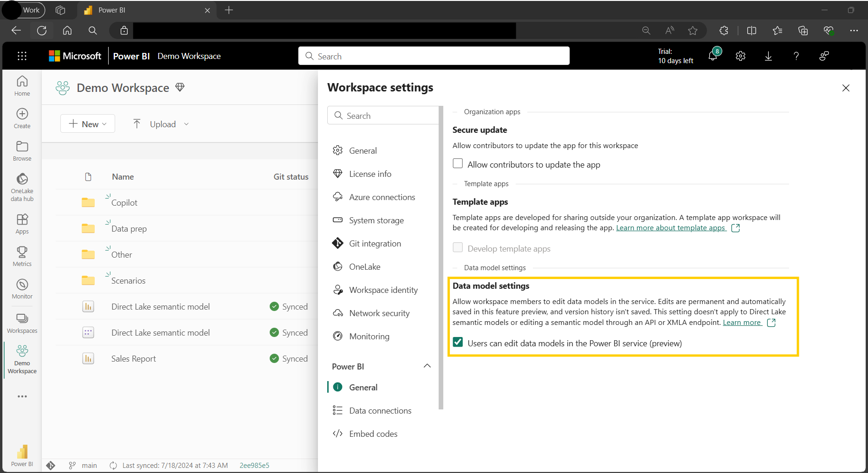Enable Allow contributors to update the app
This screenshot has width=868, height=473.
(x=458, y=164)
